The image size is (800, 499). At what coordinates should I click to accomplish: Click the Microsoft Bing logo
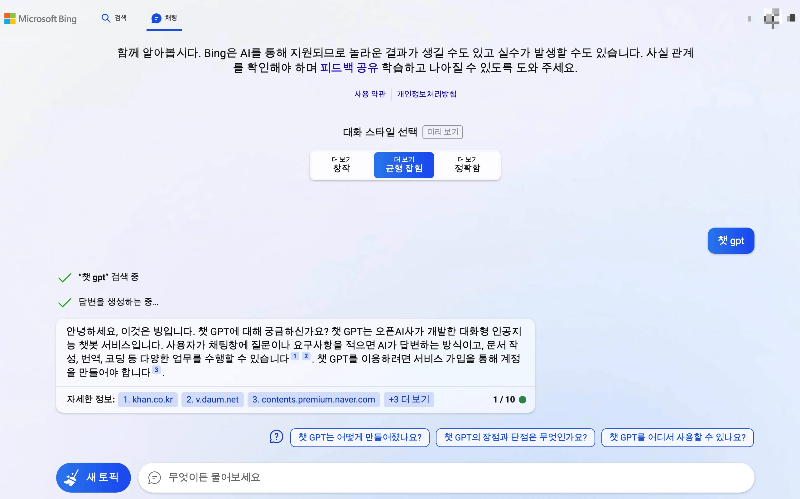40,19
